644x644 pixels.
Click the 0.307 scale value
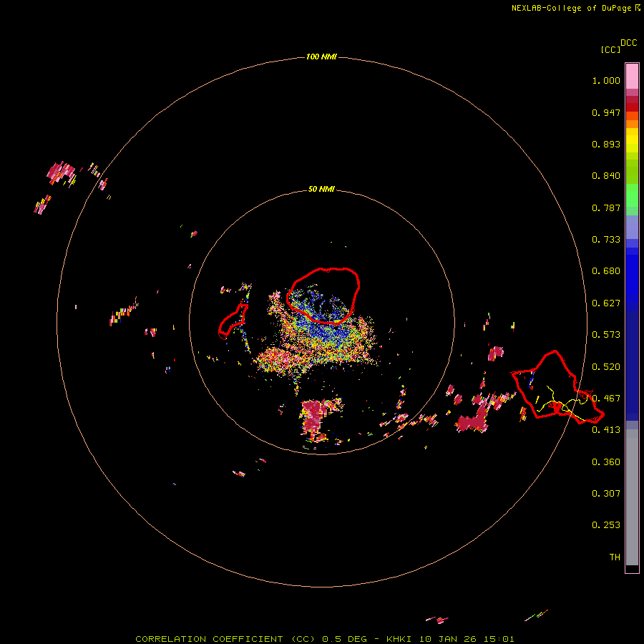tap(606, 493)
